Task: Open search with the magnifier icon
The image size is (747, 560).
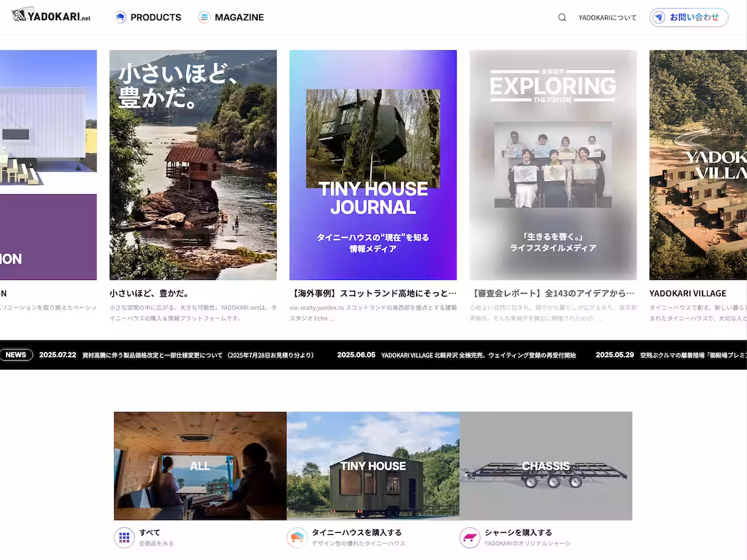Action: coord(562,18)
